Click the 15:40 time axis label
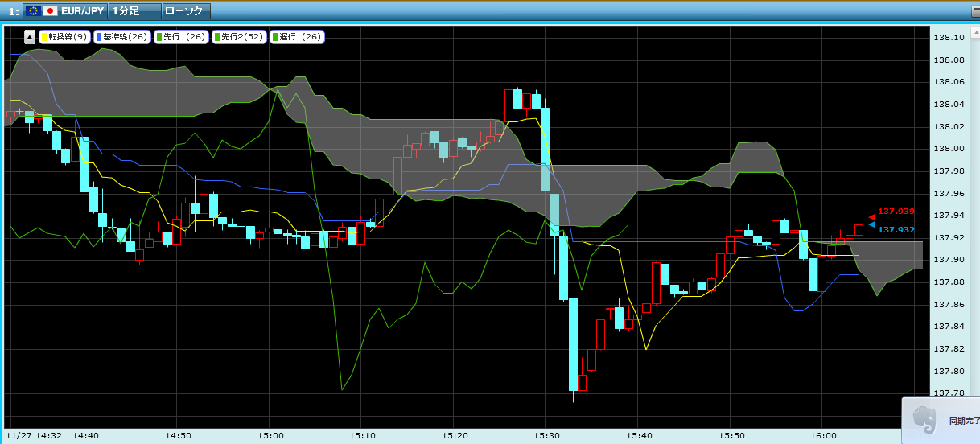This screenshot has height=444, width=980. point(638,435)
